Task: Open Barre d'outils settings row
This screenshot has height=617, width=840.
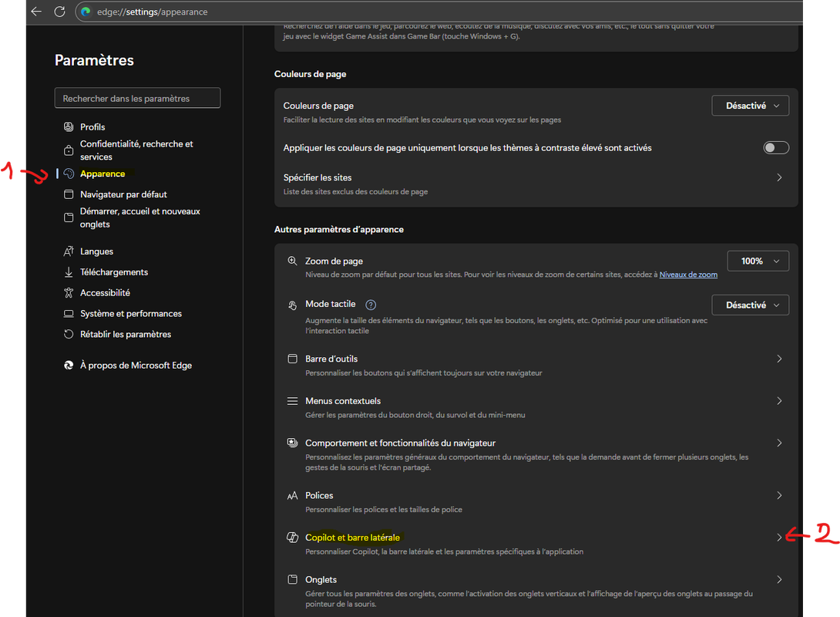Action: 536,365
